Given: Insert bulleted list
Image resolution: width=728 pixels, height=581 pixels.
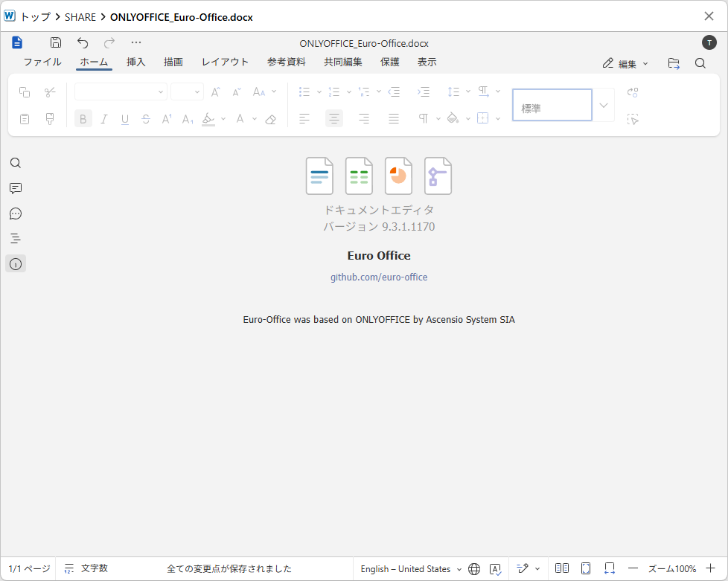Looking at the screenshot, I should tap(304, 92).
